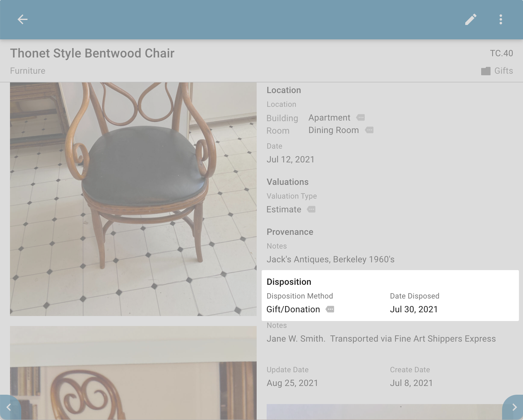
Task: Click the record number TC.40
Action: [x=501, y=53]
